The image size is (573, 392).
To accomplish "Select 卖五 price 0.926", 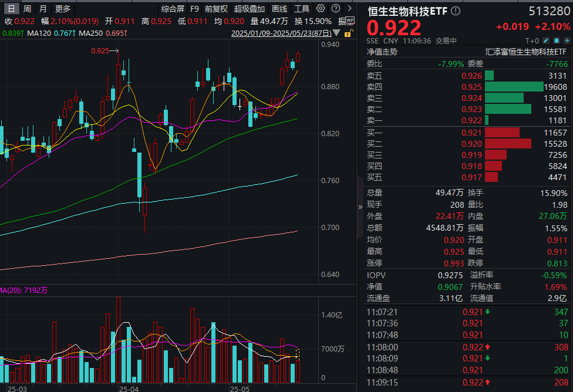I will tap(471, 76).
